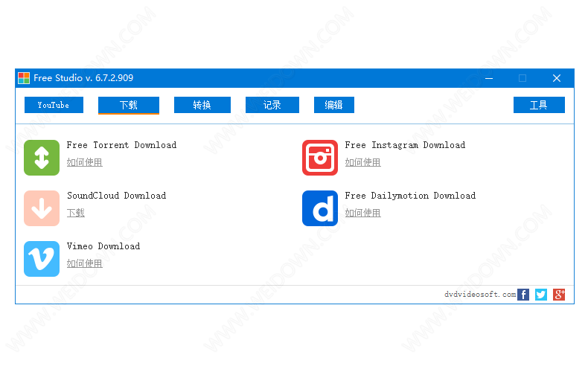Open 如何使用 under Vimeo Download
The image size is (588, 372).
(85, 263)
